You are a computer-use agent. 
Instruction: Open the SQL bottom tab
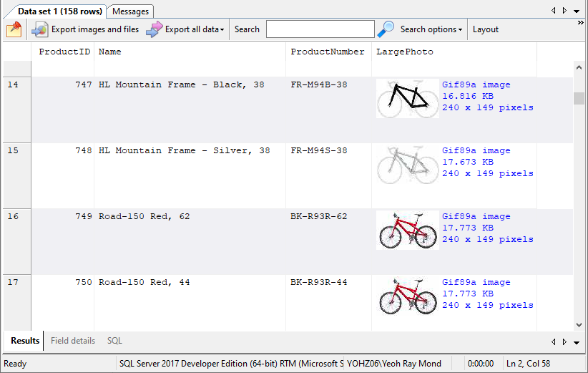coord(114,341)
